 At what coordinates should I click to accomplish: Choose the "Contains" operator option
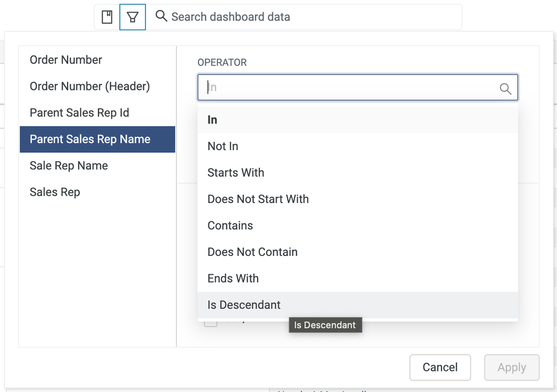click(x=230, y=226)
